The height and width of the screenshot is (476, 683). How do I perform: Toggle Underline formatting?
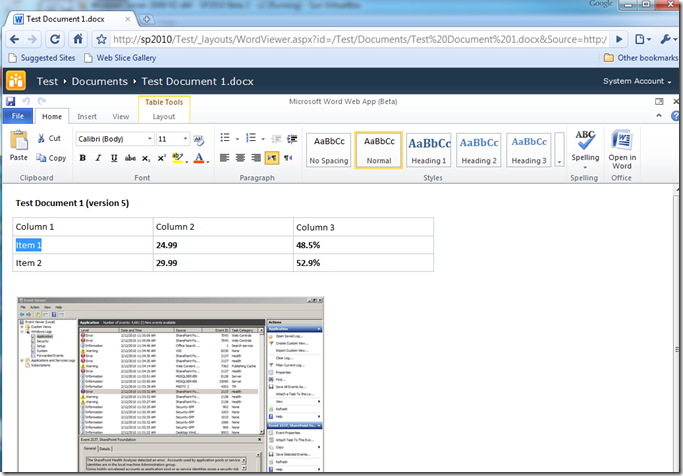pyautogui.click(x=114, y=158)
